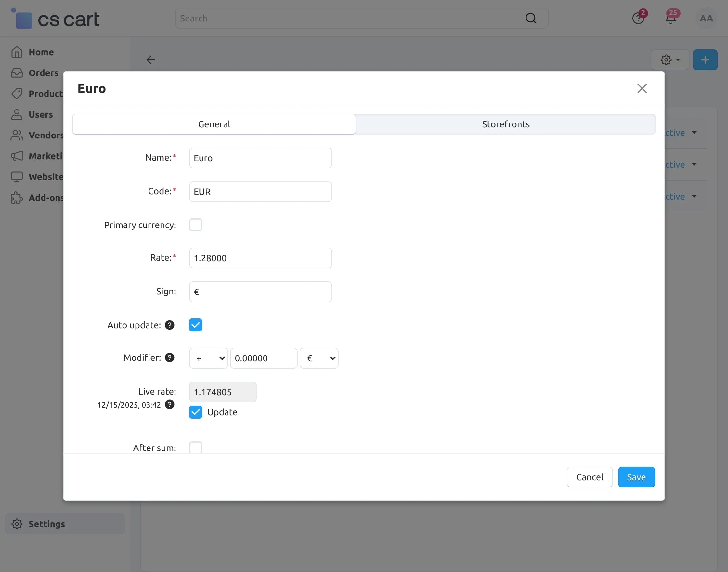Expand the gear options dropdown
Screen dimensions: 728x572
pos(670,60)
